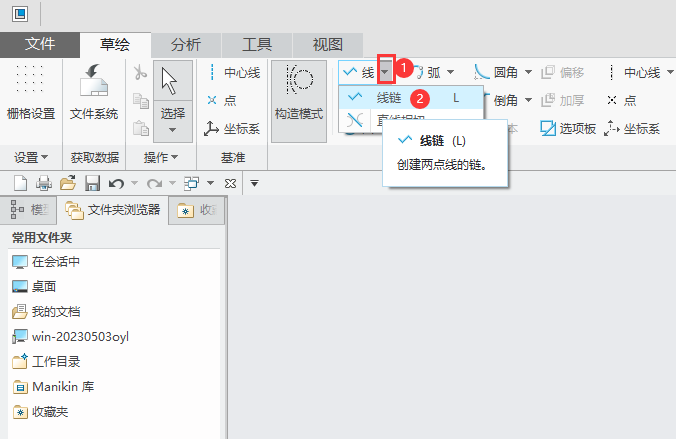The width and height of the screenshot is (676, 439).
Task: Switch to the Analysis (分析) tab
Action: click(x=186, y=44)
